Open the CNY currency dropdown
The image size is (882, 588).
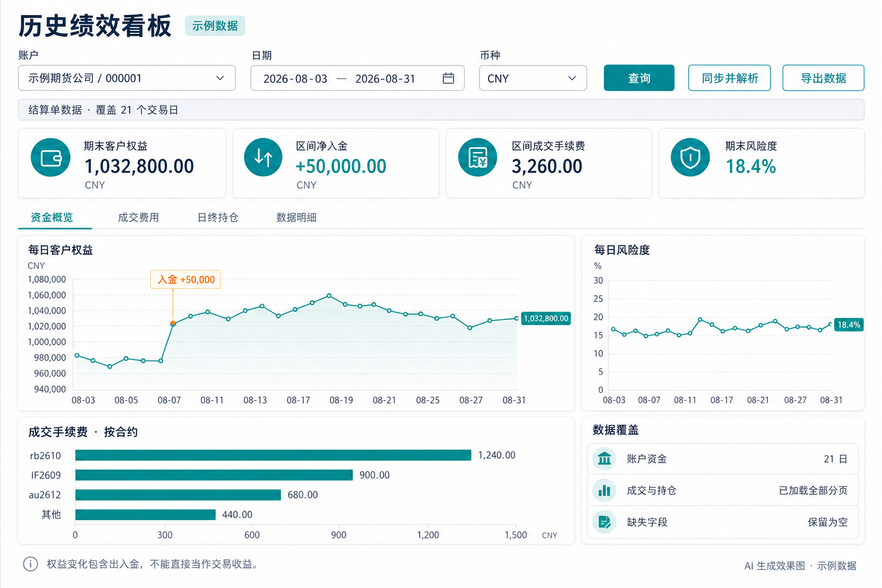tap(533, 78)
